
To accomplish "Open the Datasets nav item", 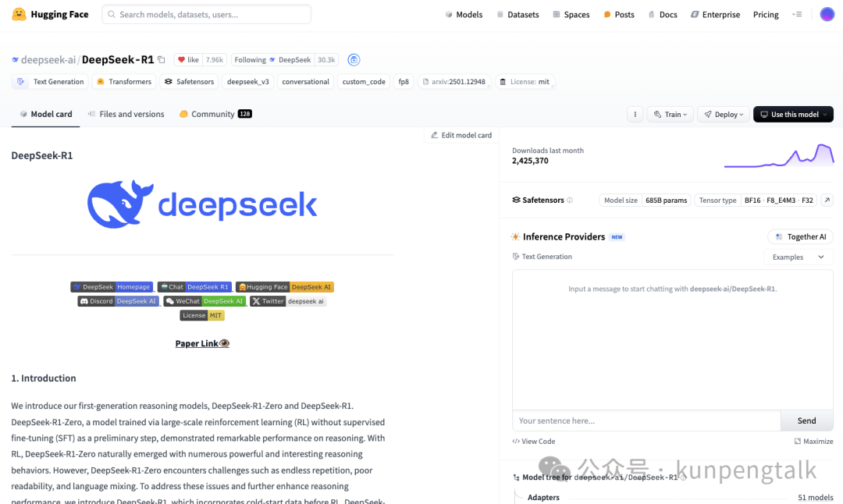I will tap(518, 15).
